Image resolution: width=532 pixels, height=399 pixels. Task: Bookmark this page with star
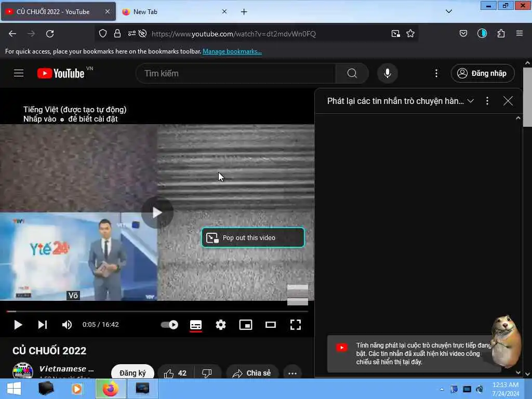pyautogui.click(x=410, y=34)
